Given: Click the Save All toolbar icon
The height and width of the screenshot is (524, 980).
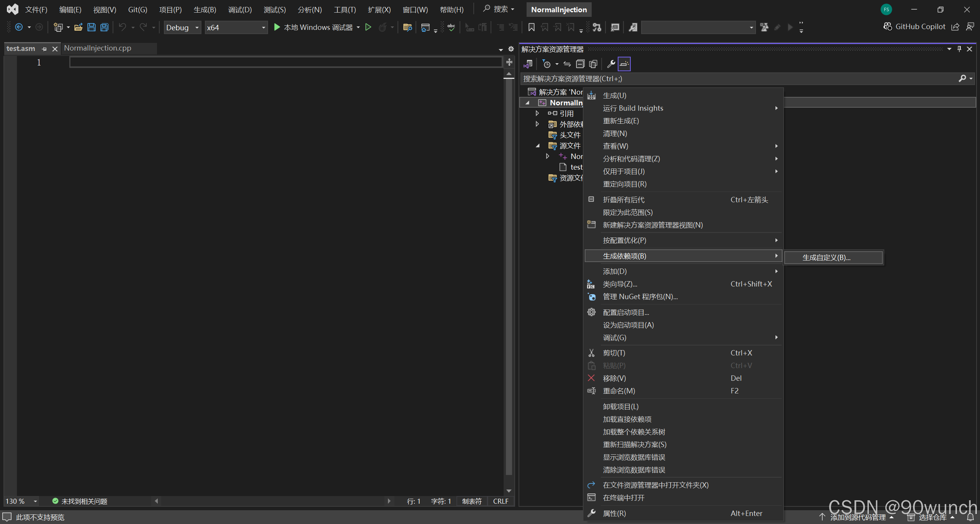Looking at the screenshot, I should (104, 27).
